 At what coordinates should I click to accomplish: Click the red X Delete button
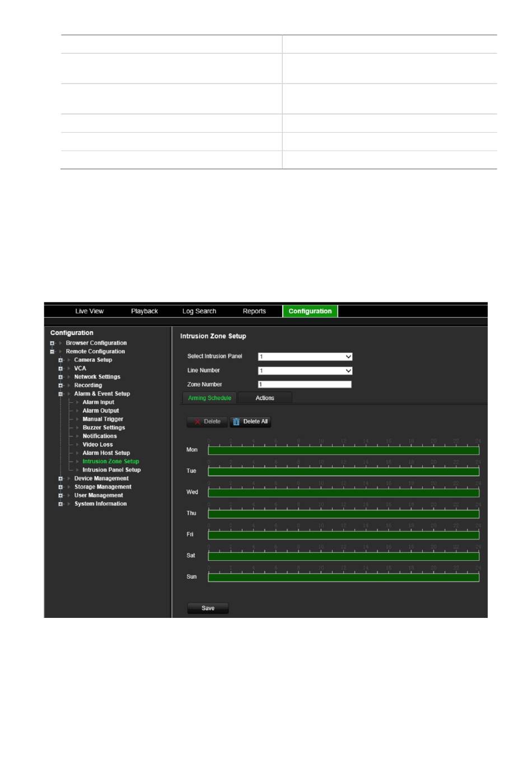(x=207, y=422)
